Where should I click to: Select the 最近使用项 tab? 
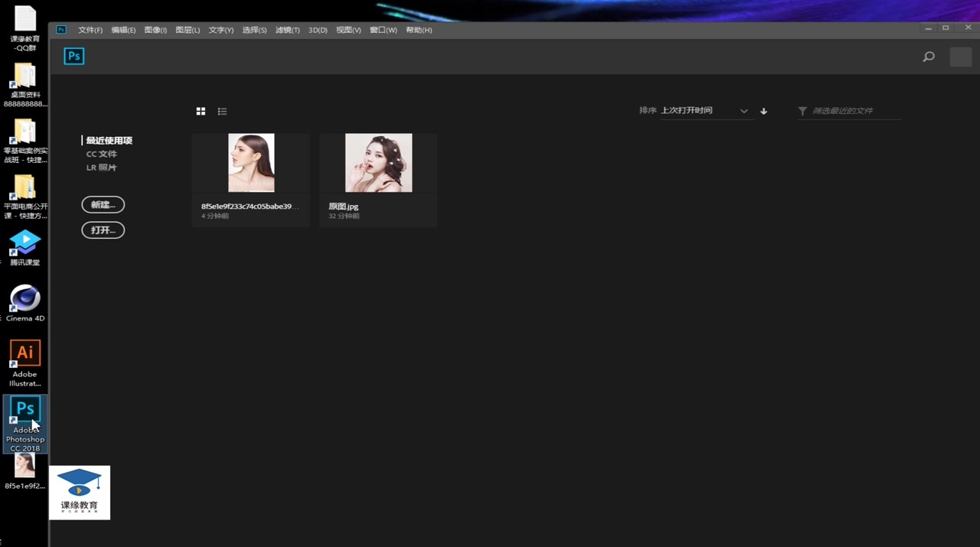pyautogui.click(x=109, y=141)
